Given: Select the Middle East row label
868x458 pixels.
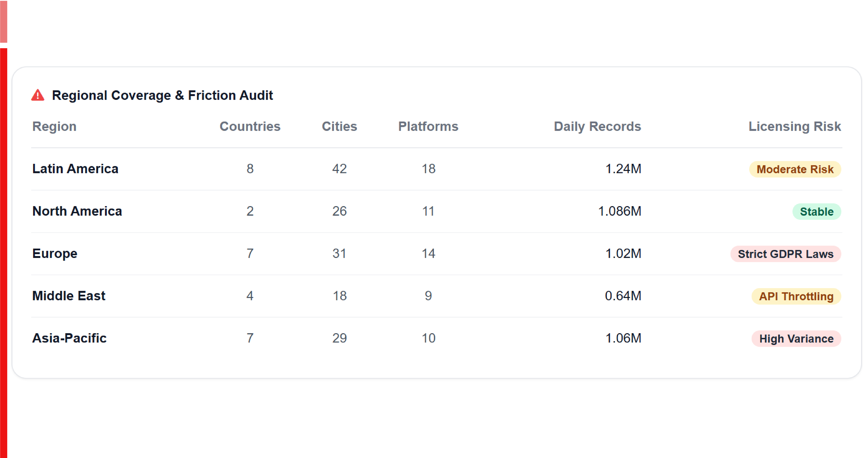Looking at the screenshot, I should 69,296.
